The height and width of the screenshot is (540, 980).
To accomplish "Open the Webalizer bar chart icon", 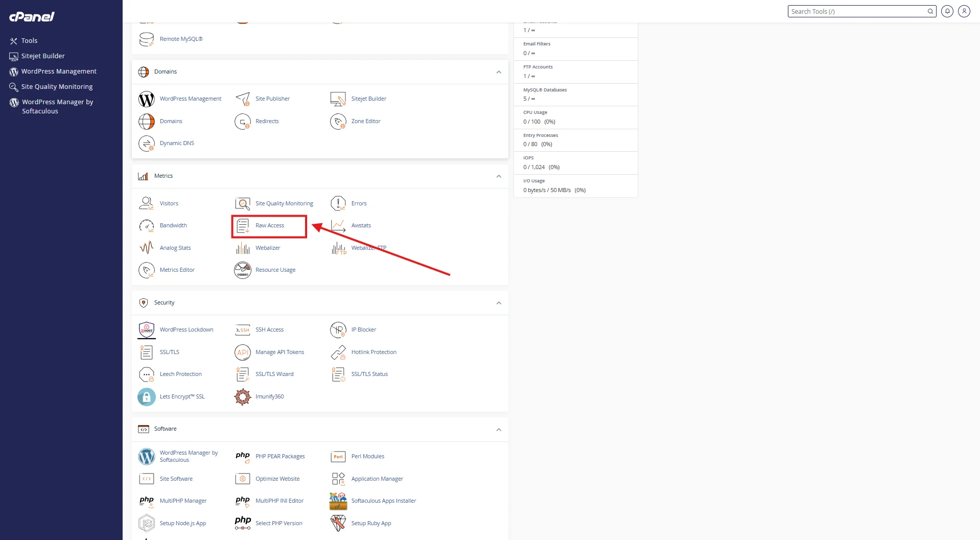I will click(x=243, y=248).
